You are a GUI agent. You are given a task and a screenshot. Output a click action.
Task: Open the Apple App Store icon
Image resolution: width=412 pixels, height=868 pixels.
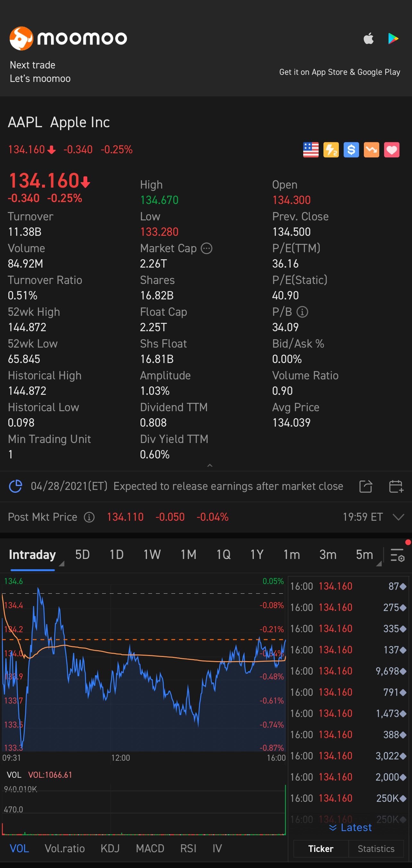click(369, 39)
